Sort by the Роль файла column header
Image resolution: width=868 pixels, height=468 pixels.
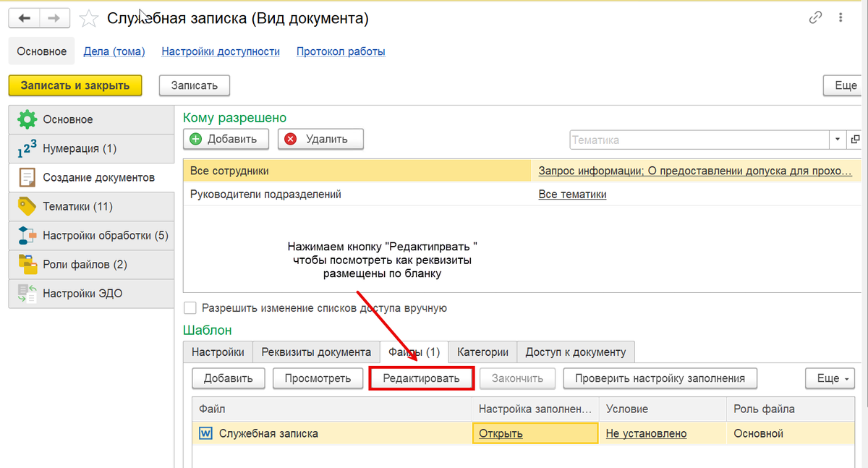[x=791, y=409]
